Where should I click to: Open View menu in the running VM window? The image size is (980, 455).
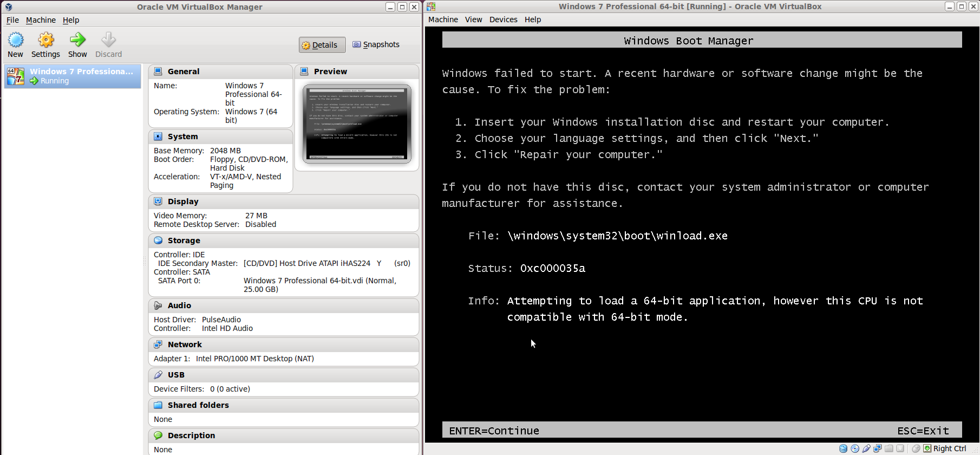point(473,19)
